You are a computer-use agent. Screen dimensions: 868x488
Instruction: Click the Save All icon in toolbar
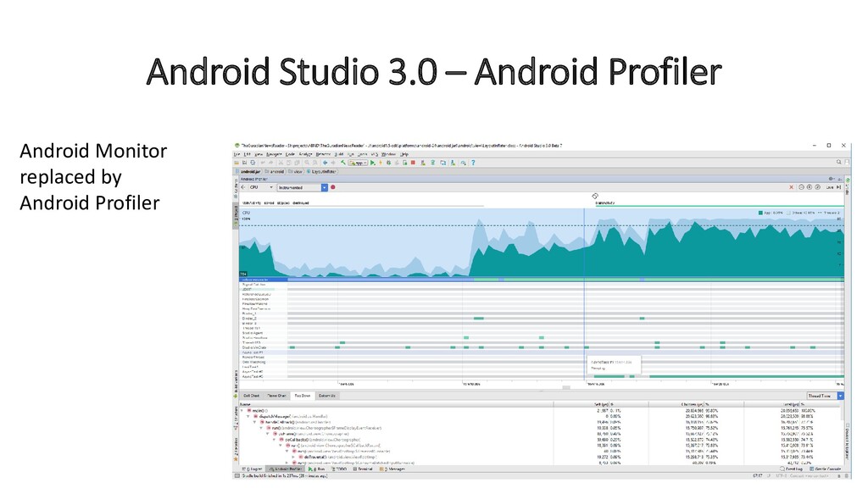tap(244, 163)
